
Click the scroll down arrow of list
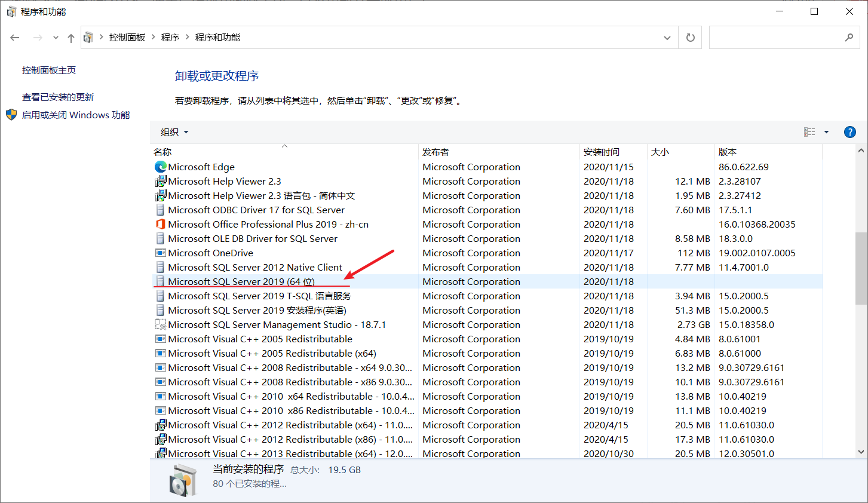click(861, 452)
